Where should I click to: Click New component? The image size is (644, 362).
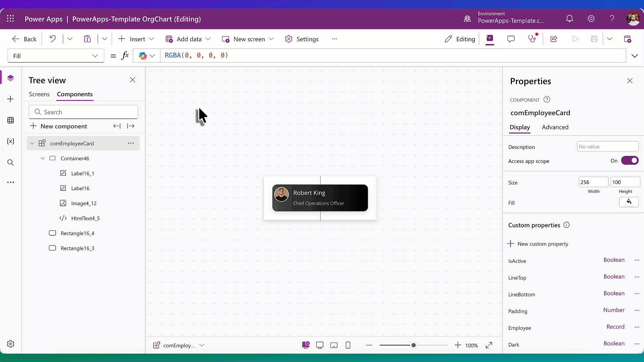click(58, 126)
